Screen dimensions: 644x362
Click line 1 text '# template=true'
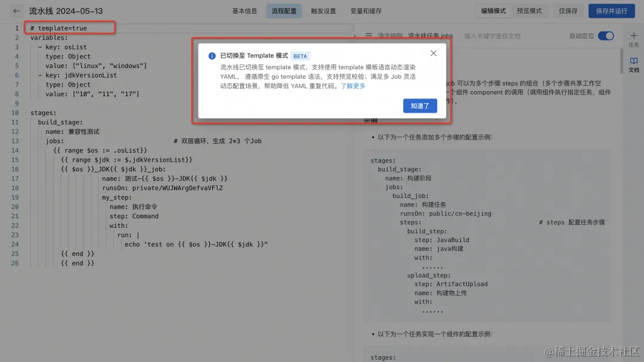[58, 29]
